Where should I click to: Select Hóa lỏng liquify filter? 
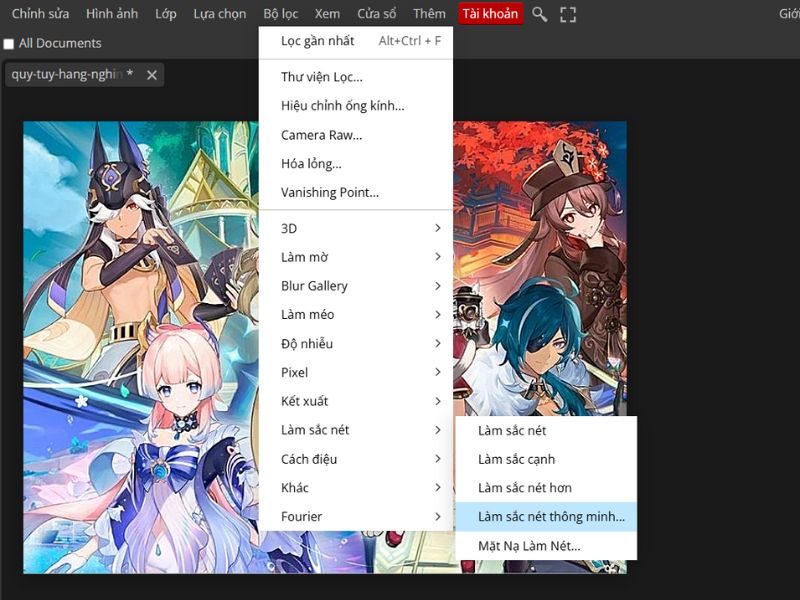356,163
